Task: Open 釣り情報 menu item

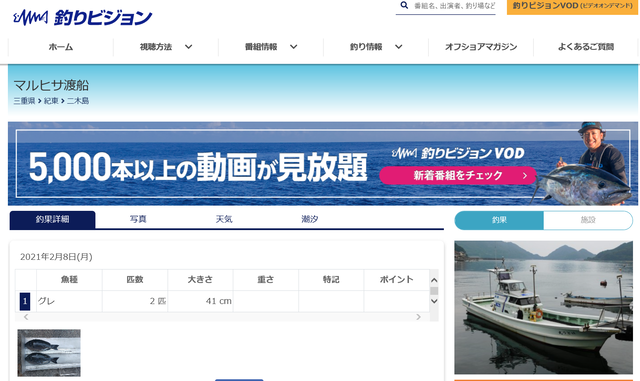Action: [366, 47]
